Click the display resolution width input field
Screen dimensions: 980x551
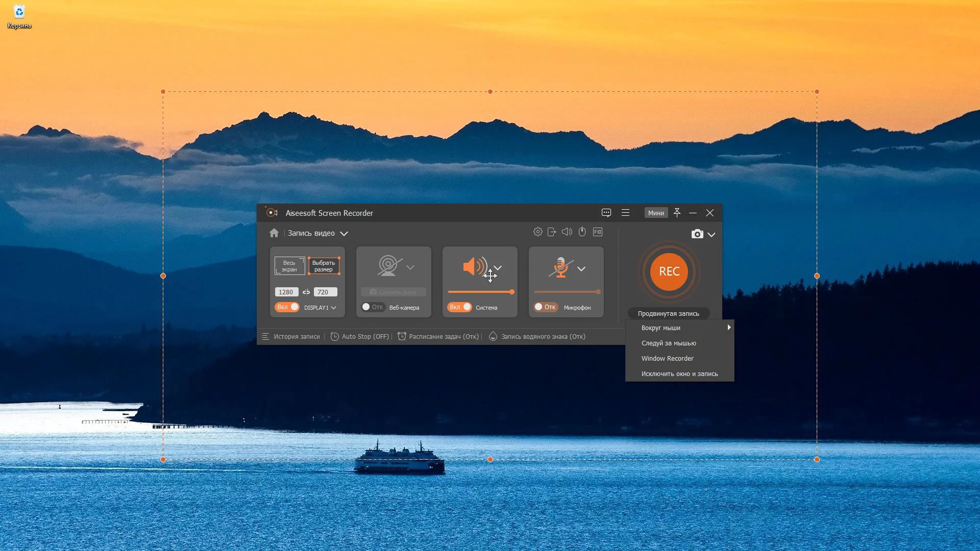(x=286, y=291)
